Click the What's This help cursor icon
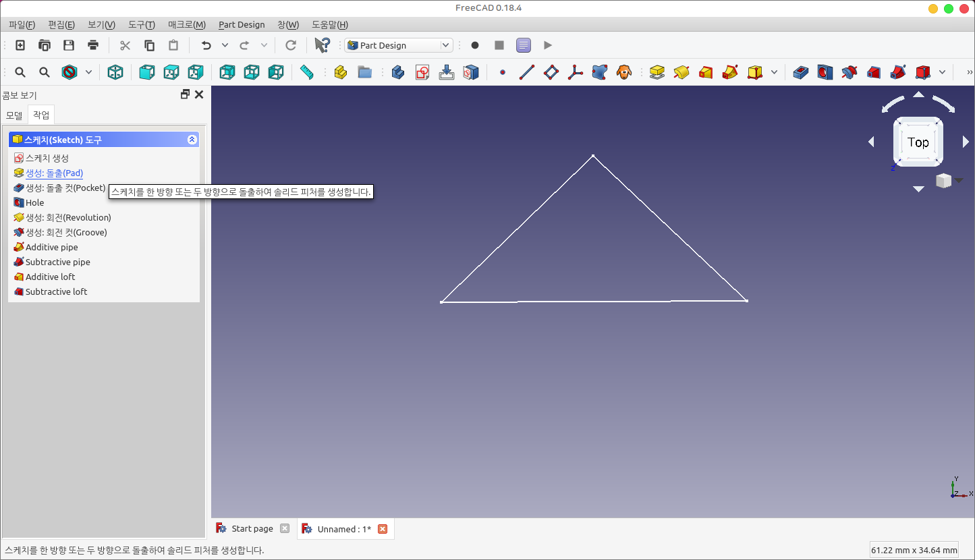Image resolution: width=975 pixels, height=560 pixels. [322, 45]
